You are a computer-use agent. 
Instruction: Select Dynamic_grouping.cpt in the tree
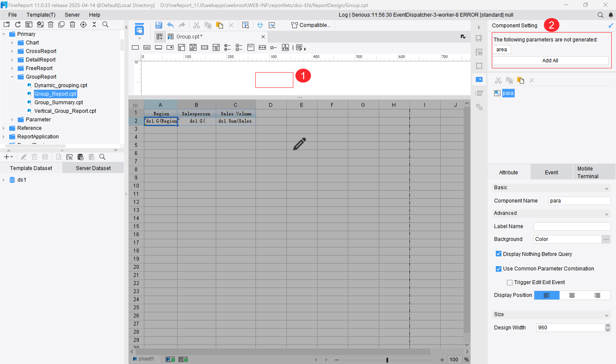pos(60,85)
